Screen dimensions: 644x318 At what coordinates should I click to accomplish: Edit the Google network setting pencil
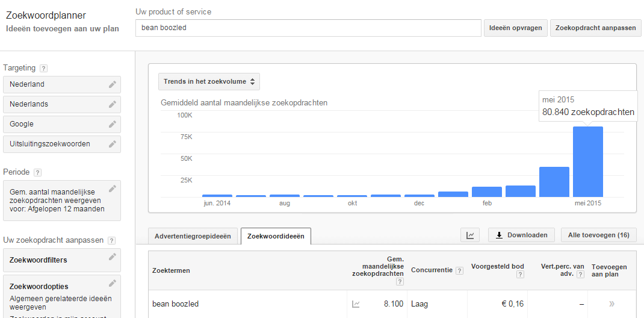point(112,124)
